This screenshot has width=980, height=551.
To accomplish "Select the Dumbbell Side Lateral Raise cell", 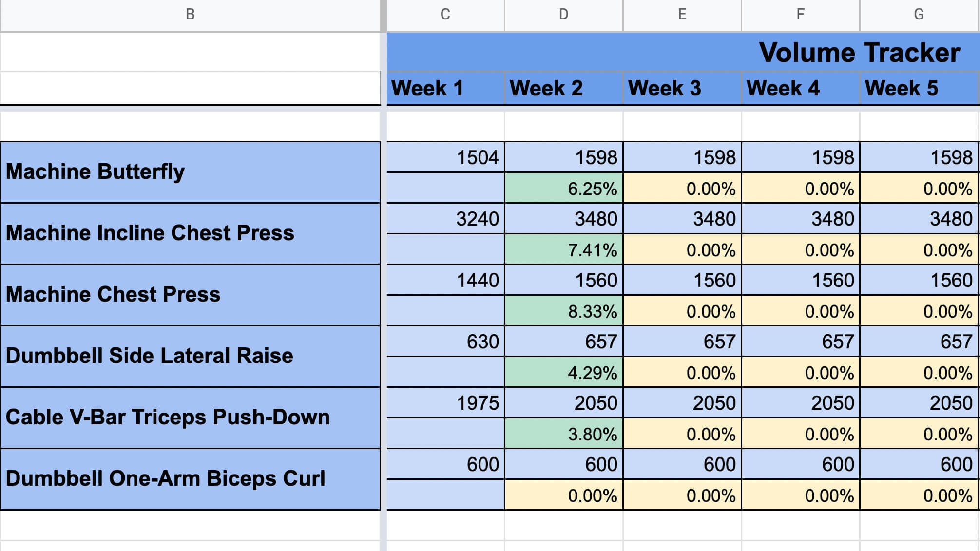I will tap(190, 356).
